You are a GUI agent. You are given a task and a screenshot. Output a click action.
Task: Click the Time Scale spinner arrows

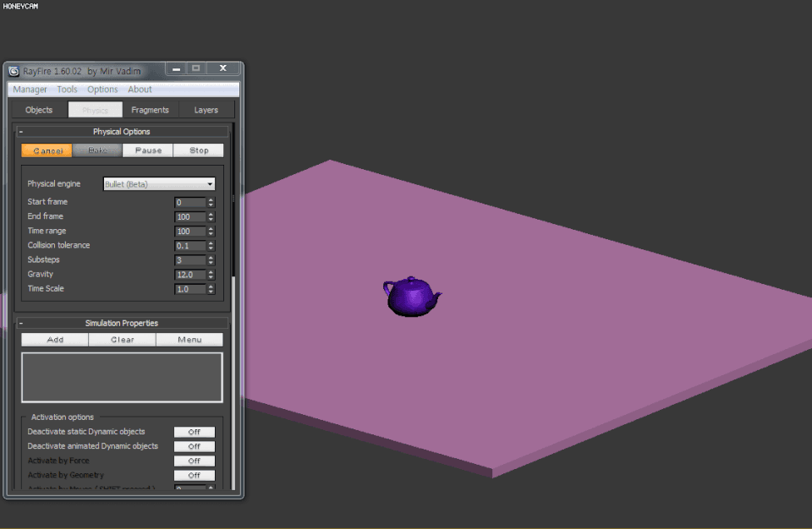click(211, 289)
